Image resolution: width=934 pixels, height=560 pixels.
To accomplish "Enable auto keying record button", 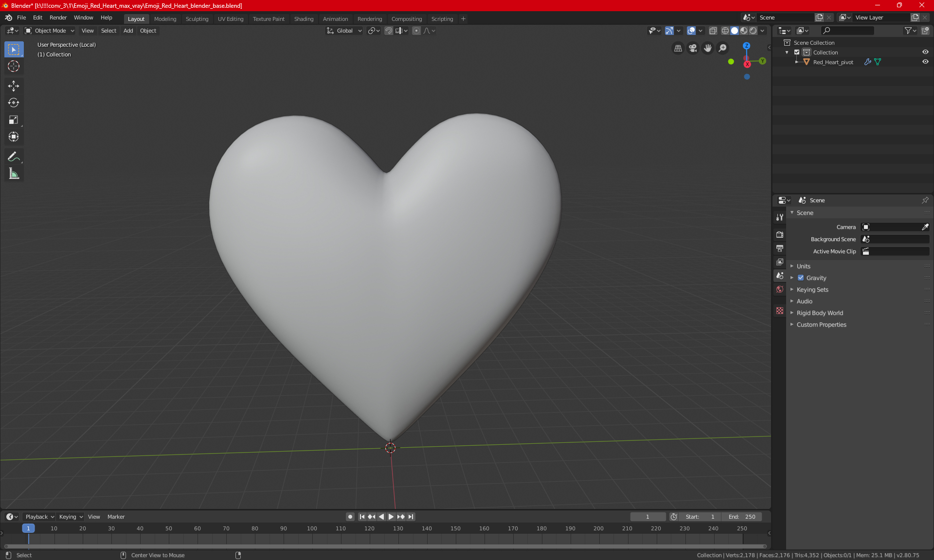I will [x=350, y=517].
